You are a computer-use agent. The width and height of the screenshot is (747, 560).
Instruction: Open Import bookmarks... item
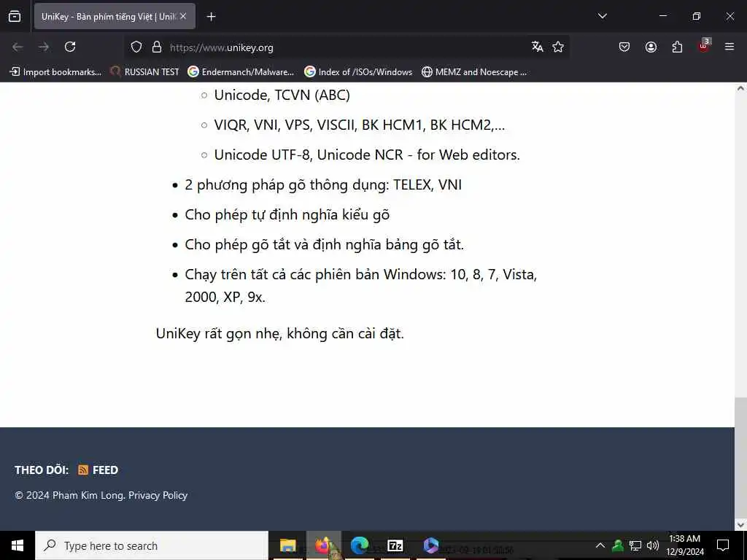pyautogui.click(x=55, y=72)
